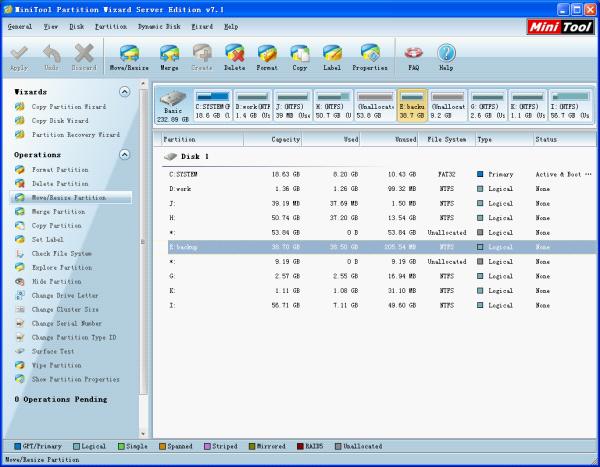
Task: Select the Merge toolbar icon
Action: 169,57
